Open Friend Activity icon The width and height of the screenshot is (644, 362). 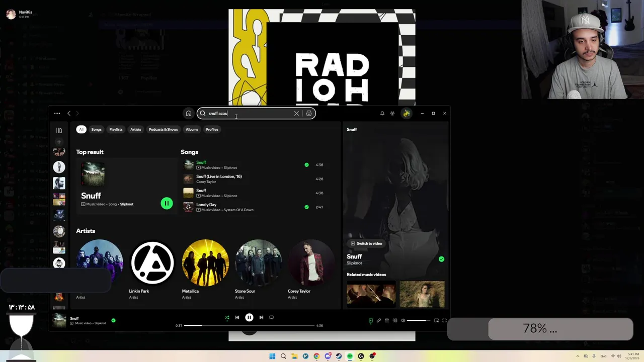[392, 113]
